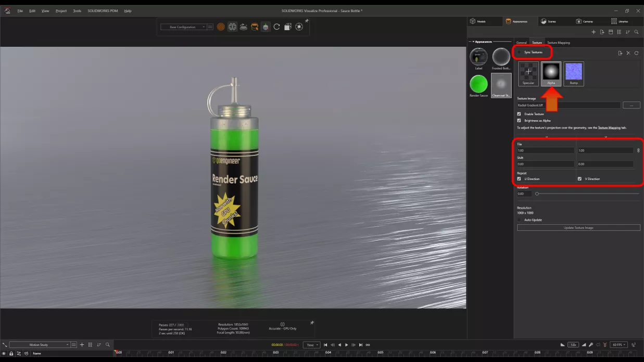Click the refresh circular arrow in toolbar
The width and height of the screenshot is (644, 362).
(x=277, y=27)
